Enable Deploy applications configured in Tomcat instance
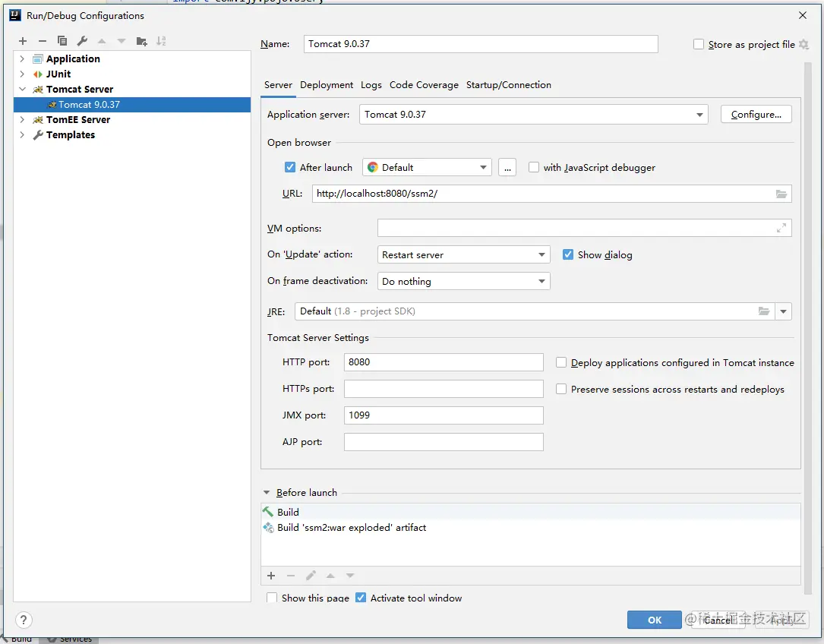824x644 pixels. tap(561, 362)
